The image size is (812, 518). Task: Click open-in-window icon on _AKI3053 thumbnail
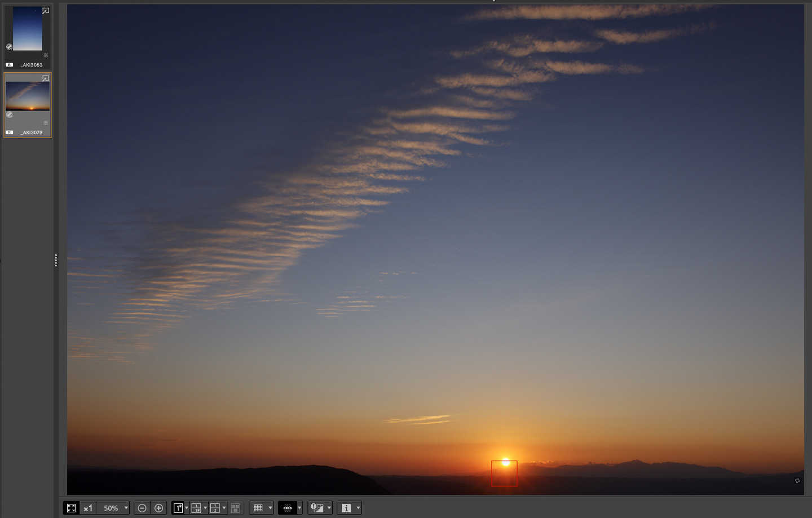tap(46, 11)
